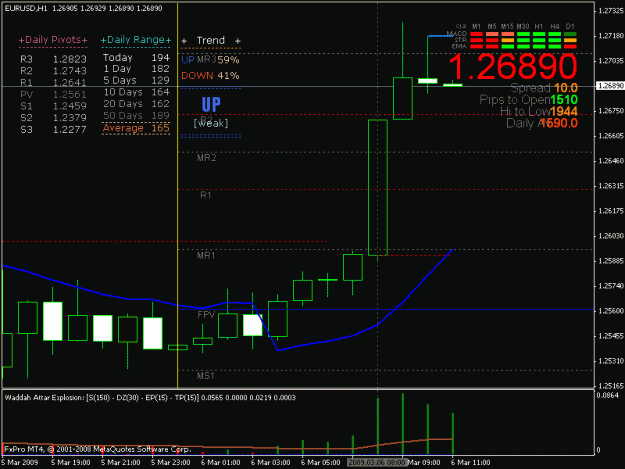This screenshot has height=469, width=625.
Task: Click the 1.25600 price axis label
Action: [611, 311]
